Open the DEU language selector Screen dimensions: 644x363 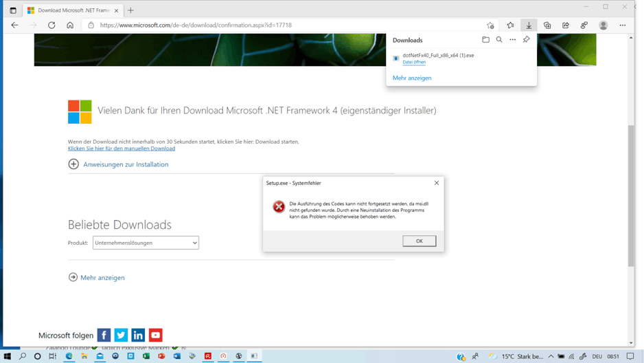[597, 356]
